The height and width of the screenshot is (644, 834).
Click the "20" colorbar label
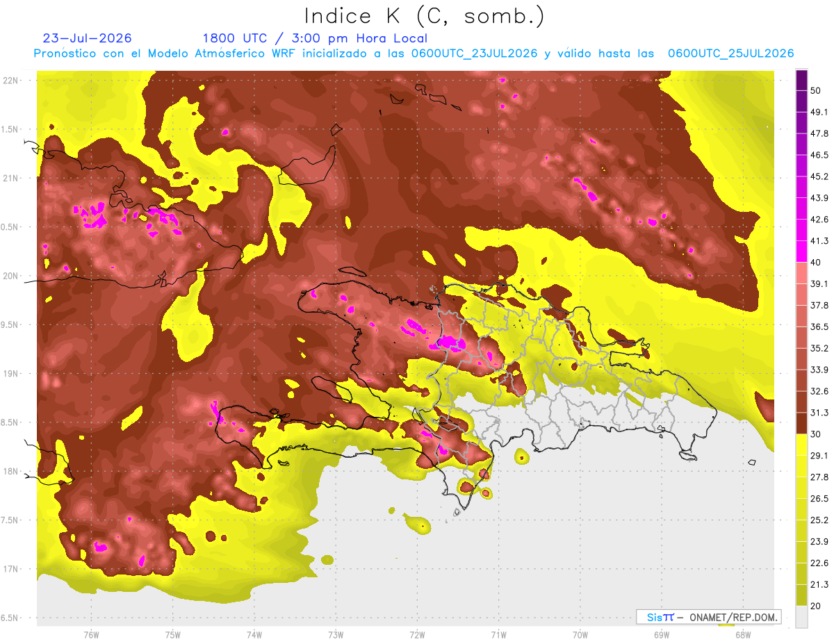[x=817, y=606]
